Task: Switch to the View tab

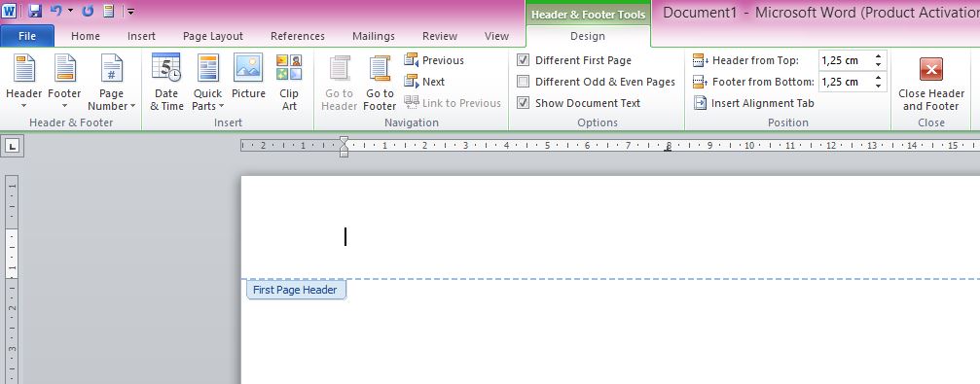Action: (497, 36)
